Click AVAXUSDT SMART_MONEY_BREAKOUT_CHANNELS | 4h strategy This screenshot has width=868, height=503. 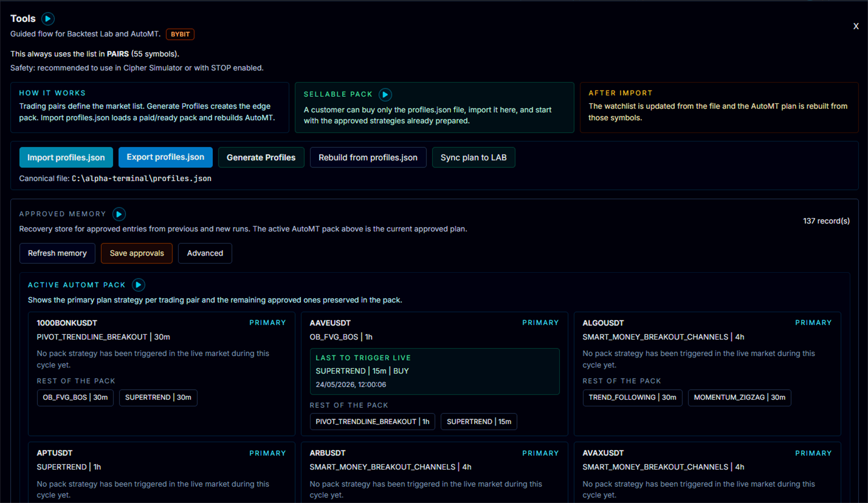pyautogui.click(x=663, y=467)
